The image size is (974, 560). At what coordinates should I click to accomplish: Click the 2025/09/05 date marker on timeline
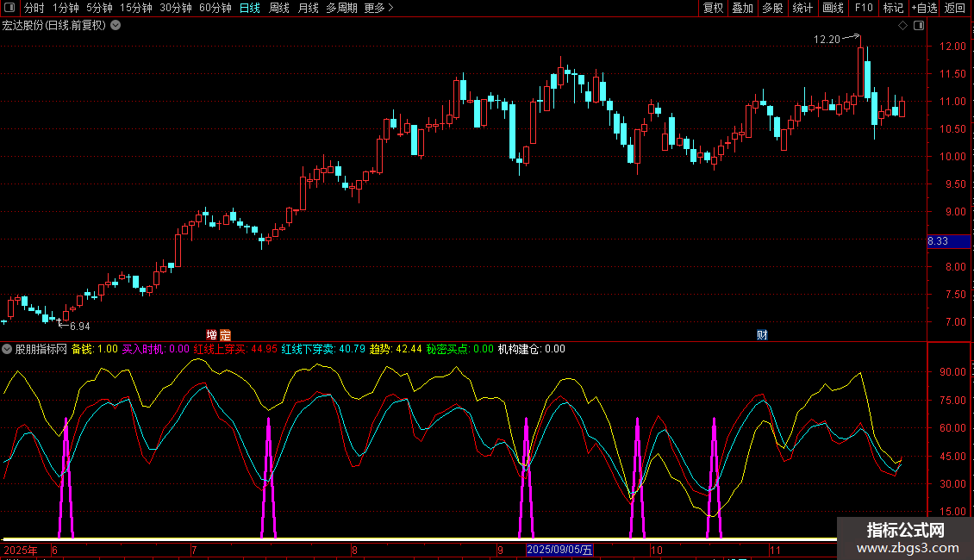(559, 550)
